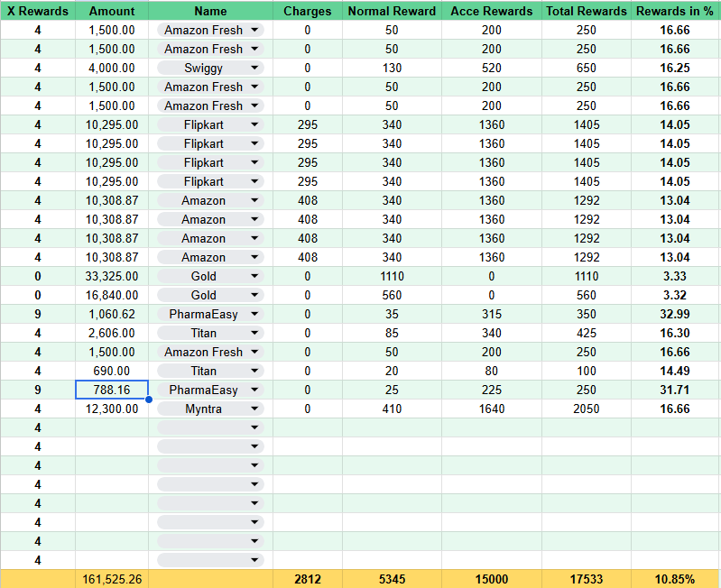721x588 pixels.
Task: Expand Titan dropdown in the 2,606.00 row
Action: tap(254, 333)
